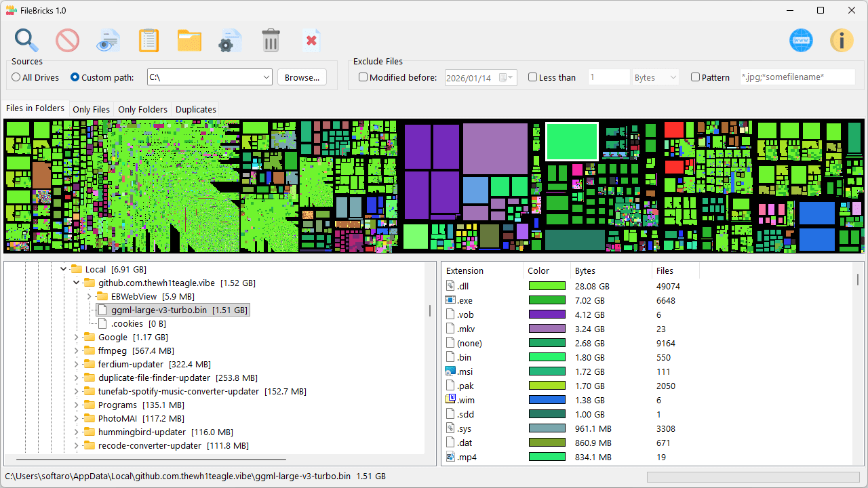The height and width of the screenshot is (488, 868).
Task: Open file properties gear icon
Action: pos(231,41)
